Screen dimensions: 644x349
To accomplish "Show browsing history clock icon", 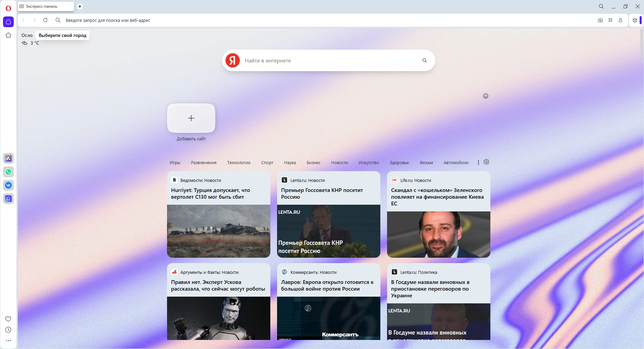I will pyautogui.click(x=8, y=330).
